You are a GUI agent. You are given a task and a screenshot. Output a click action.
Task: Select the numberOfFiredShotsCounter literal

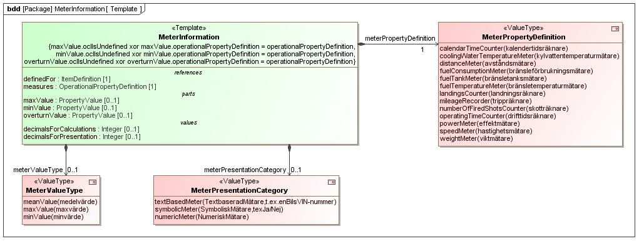(504, 108)
